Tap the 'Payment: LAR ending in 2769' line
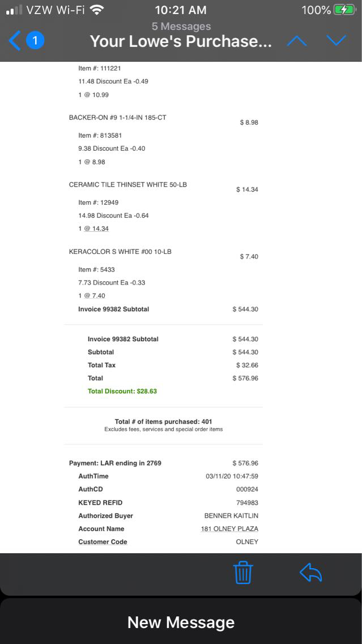The height and width of the screenshot is (644, 362). (115, 463)
